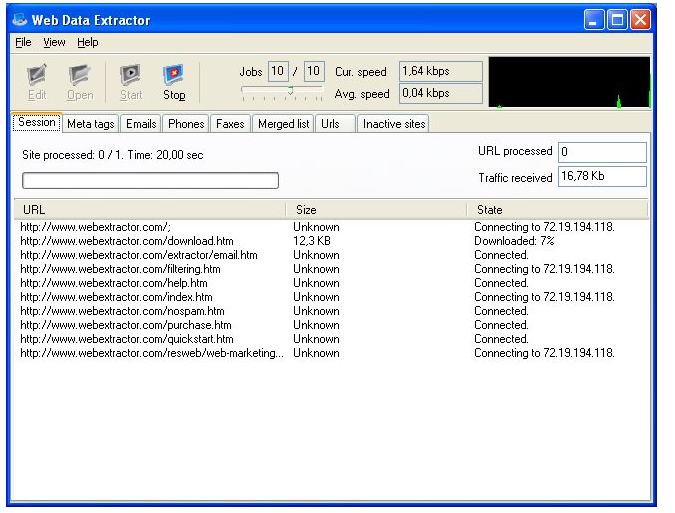Minimize the Web Data Extractor window
This screenshot has width=675, height=513.
(x=594, y=20)
